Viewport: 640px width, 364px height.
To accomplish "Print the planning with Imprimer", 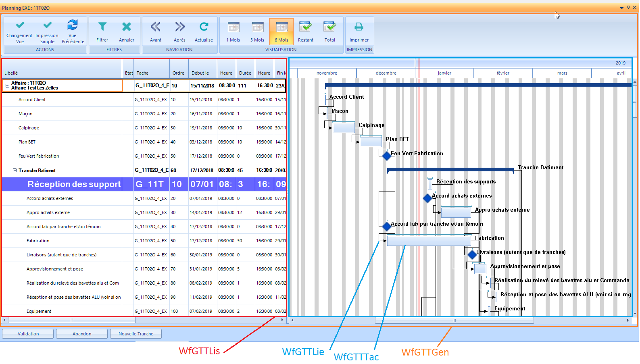I will (359, 27).
